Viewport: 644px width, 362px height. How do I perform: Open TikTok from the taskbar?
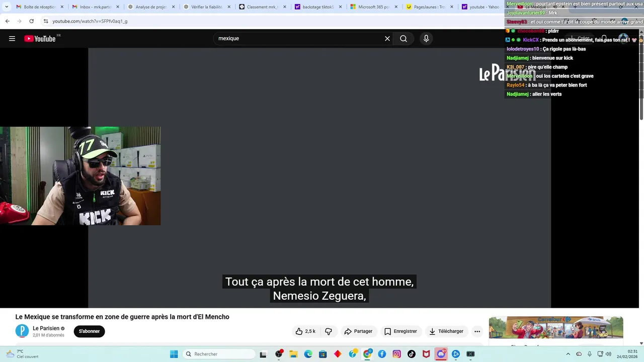pos(412,354)
